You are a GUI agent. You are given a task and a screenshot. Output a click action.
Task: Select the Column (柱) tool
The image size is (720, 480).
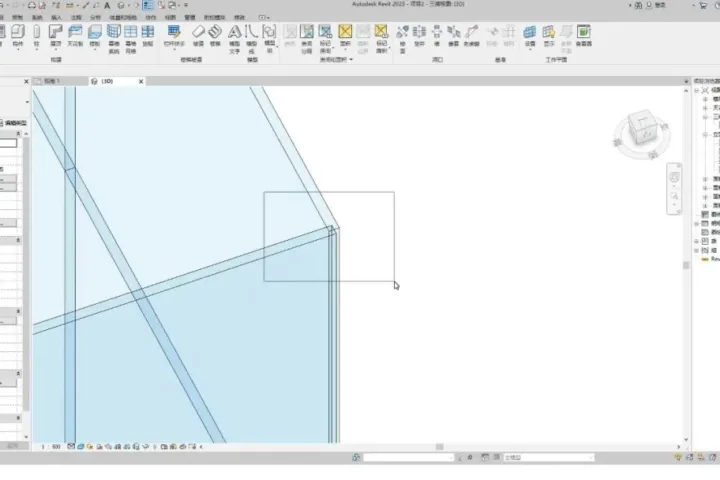click(x=37, y=36)
